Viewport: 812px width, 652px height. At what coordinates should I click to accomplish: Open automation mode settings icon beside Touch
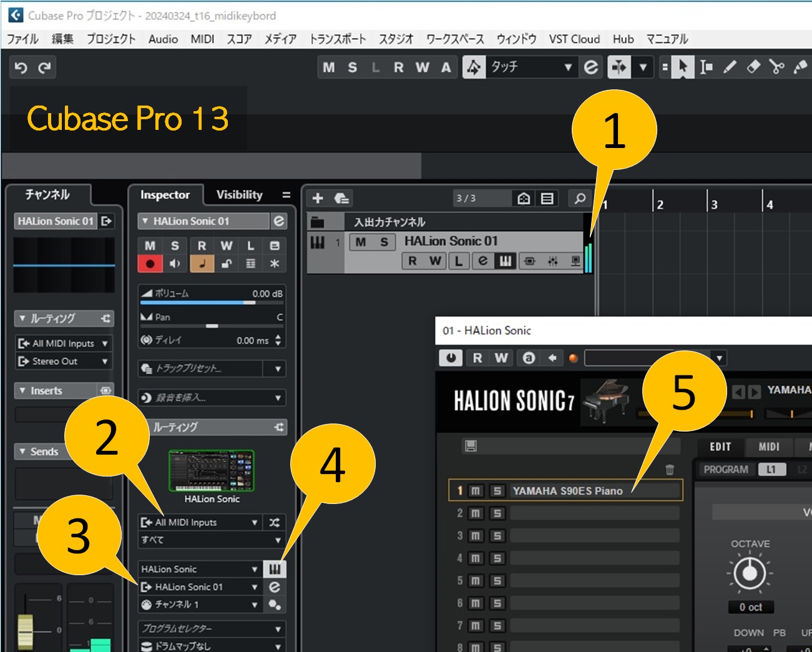tap(590, 67)
